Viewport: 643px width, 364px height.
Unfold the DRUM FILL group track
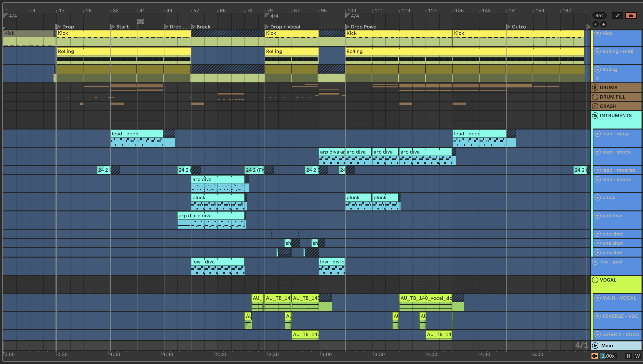tap(595, 97)
